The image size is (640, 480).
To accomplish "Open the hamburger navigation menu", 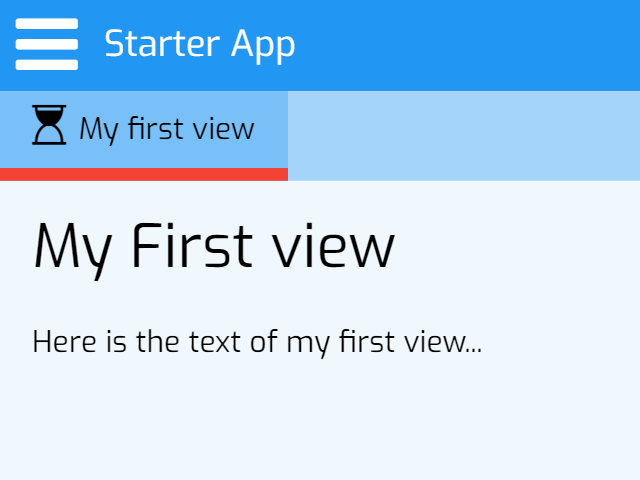I will click(47, 44).
